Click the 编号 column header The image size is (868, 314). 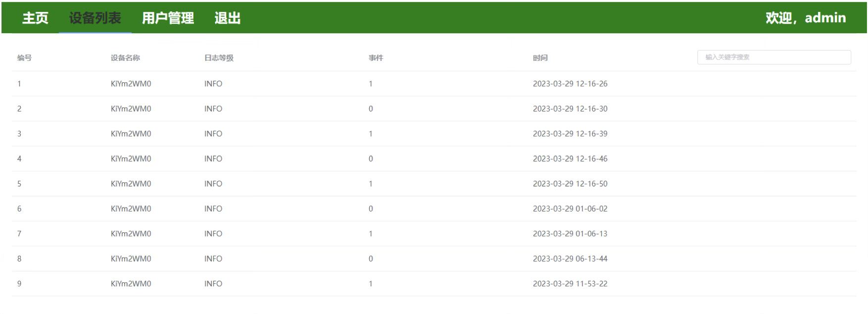24,58
